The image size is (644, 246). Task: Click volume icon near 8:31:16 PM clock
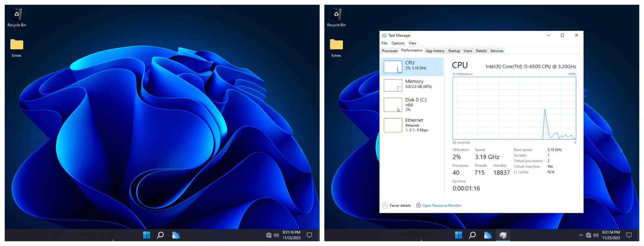click(276, 235)
